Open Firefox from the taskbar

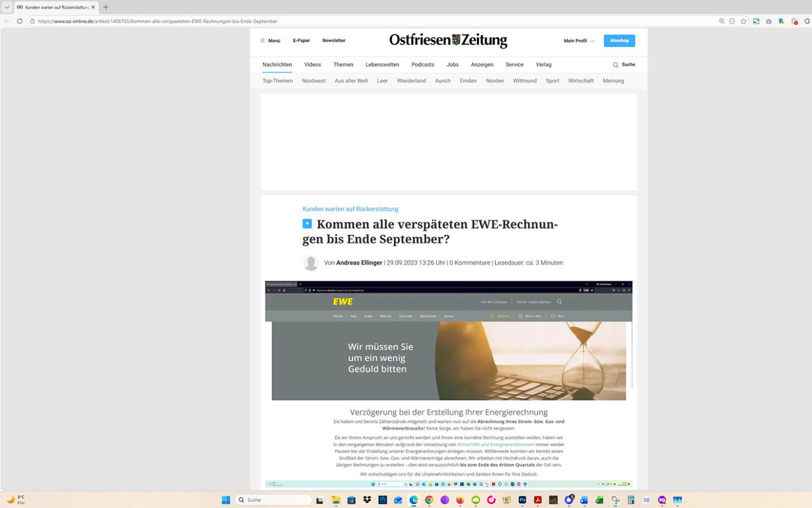(x=459, y=500)
